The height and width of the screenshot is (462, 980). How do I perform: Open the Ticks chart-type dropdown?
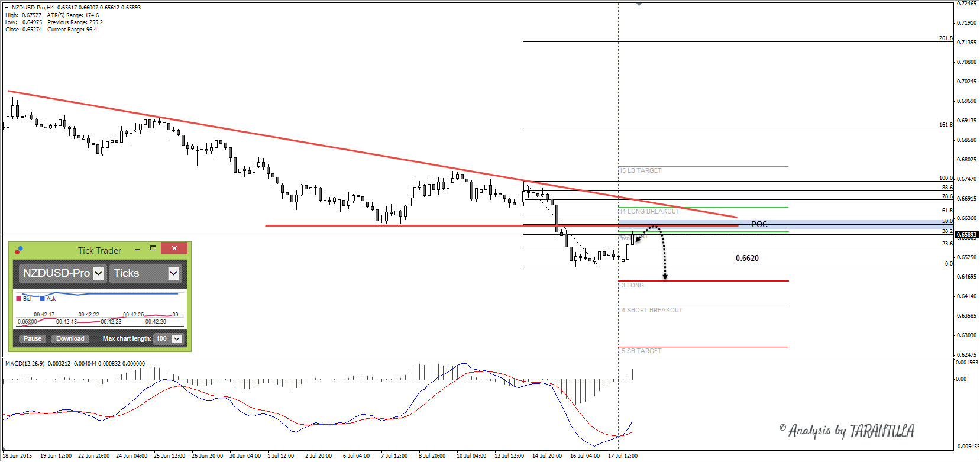tap(173, 273)
